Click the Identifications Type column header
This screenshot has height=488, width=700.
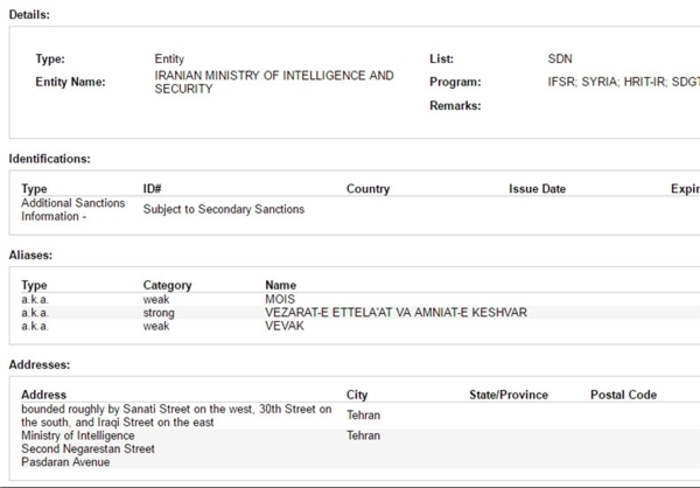[34, 188]
